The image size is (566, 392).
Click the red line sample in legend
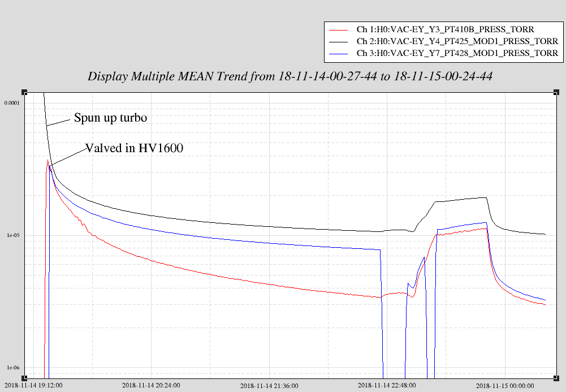[x=339, y=31]
